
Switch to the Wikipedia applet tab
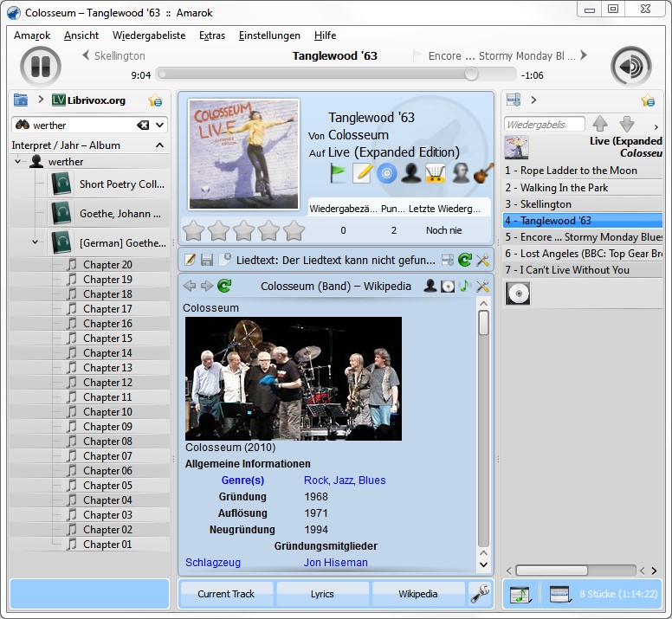(418, 594)
